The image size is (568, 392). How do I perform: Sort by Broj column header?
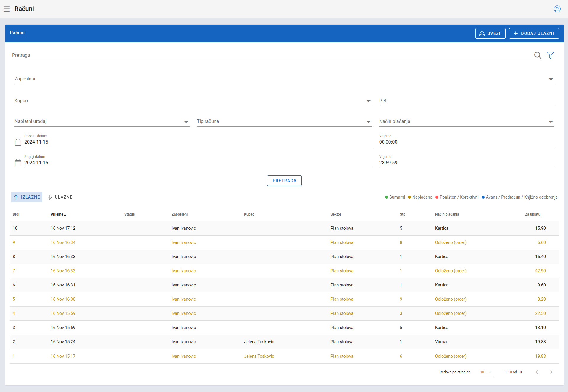pyautogui.click(x=16, y=214)
